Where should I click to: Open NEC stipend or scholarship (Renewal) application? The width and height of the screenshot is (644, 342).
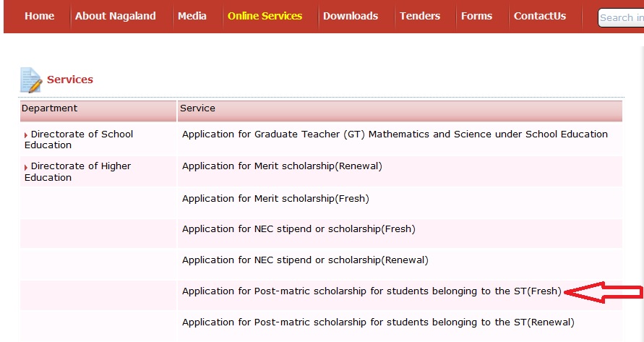click(x=305, y=260)
